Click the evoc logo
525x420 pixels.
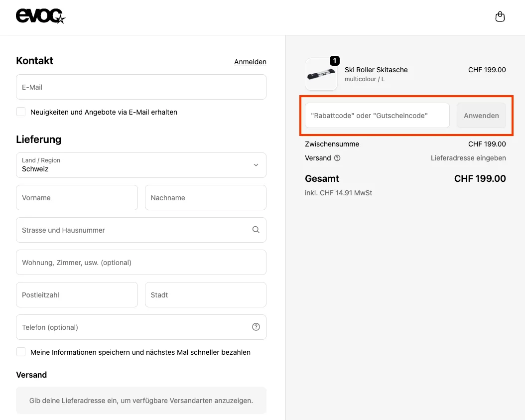(41, 16)
